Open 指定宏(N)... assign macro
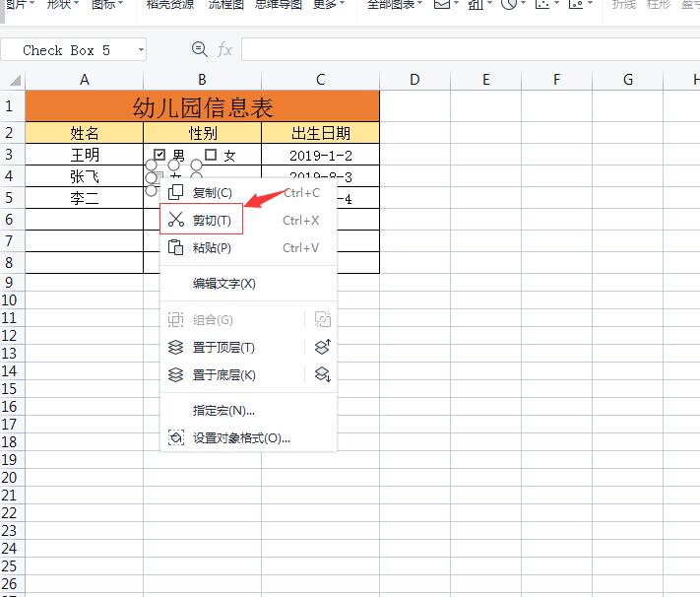Image resolution: width=700 pixels, height=597 pixels. (248, 410)
